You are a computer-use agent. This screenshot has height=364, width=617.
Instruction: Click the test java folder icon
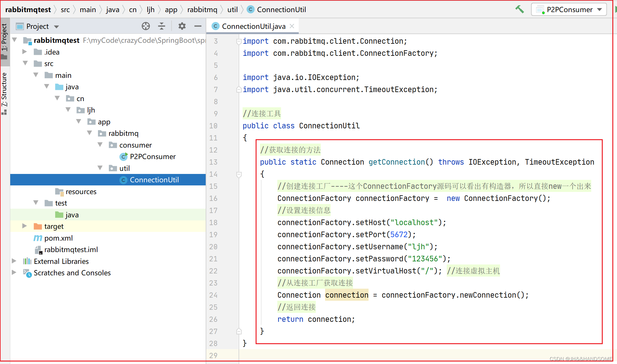59,215
